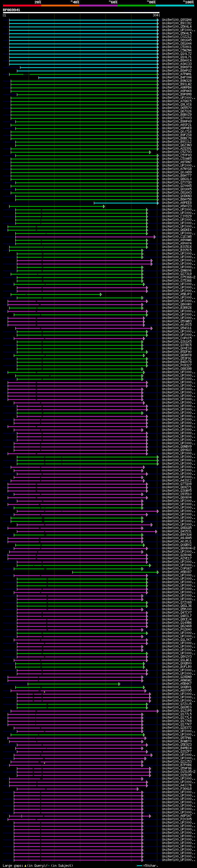Select the UniRef100_B9H9T9 label
197x868 pixels.
177,67
